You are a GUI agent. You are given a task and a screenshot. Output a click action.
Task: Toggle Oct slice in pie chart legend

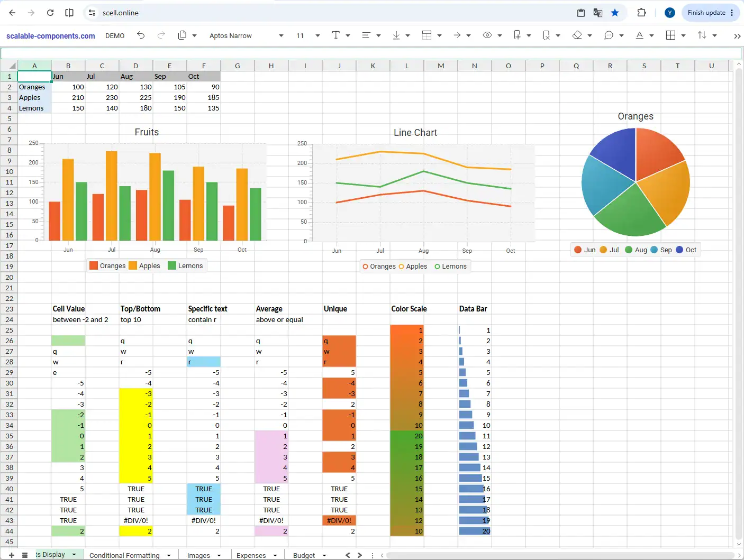(x=686, y=250)
